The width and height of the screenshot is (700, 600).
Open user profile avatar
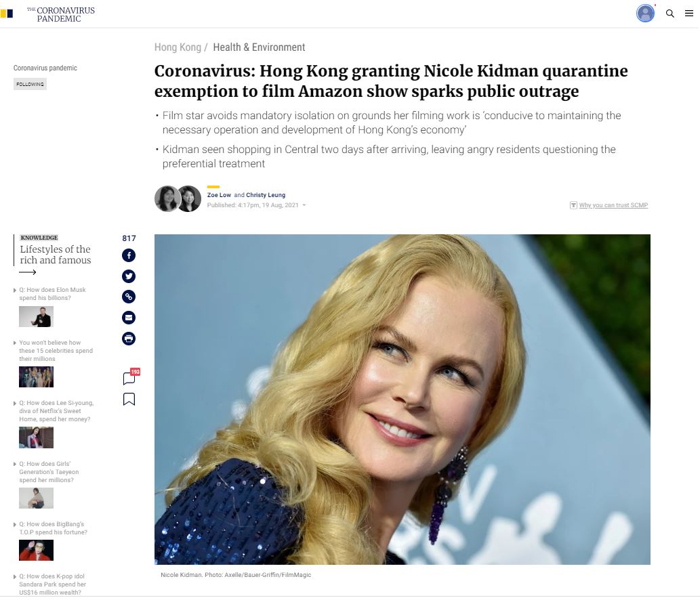point(645,14)
